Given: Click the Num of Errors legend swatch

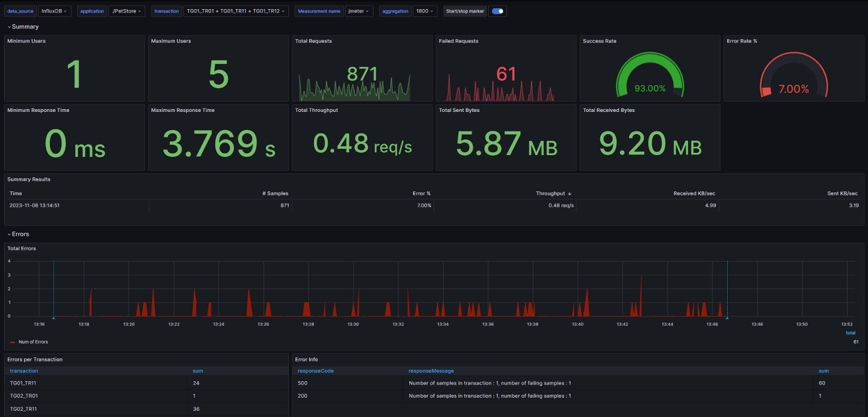Looking at the screenshot, I should click(x=13, y=342).
